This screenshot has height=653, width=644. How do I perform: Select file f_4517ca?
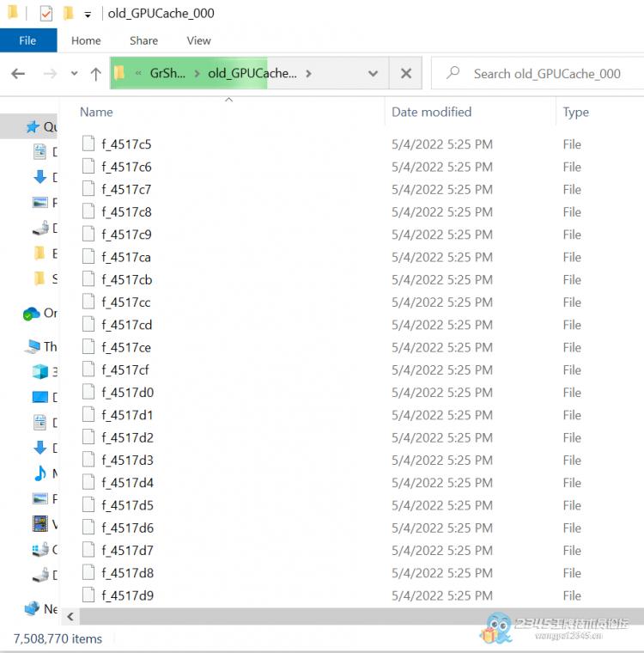[x=126, y=258]
